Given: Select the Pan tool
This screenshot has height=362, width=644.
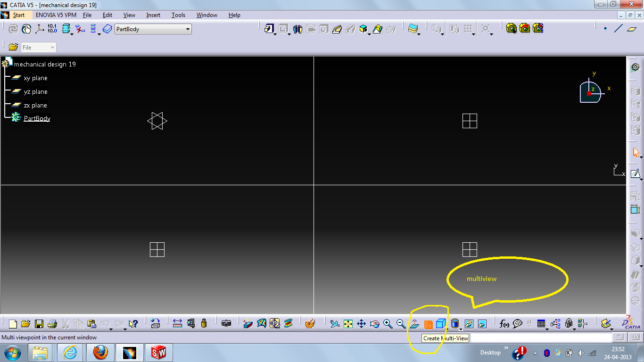Looking at the screenshot, I should pos(361,324).
